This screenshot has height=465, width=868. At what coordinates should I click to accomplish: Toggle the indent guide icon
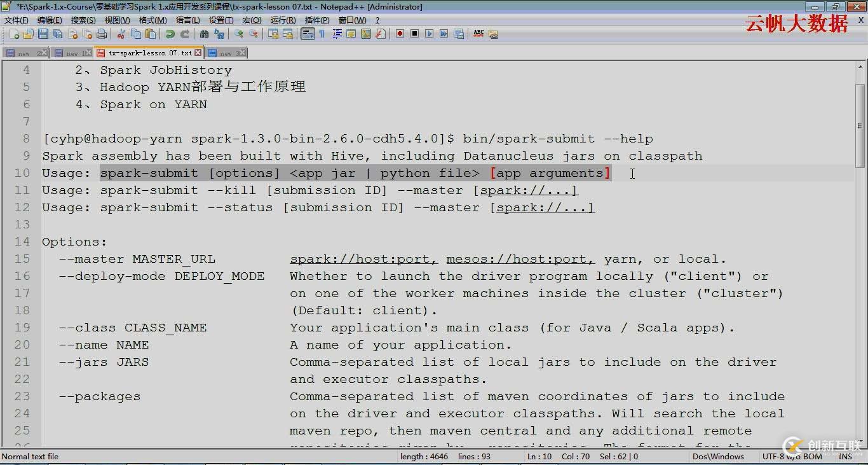336,34
